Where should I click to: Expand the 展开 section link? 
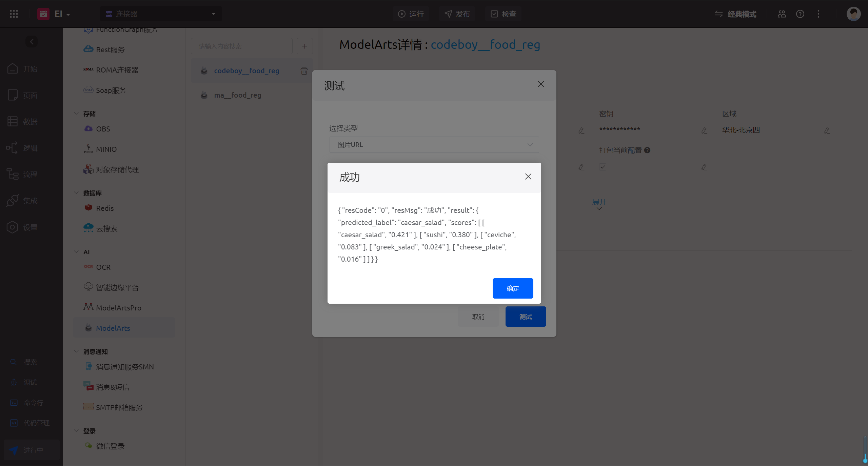point(599,202)
